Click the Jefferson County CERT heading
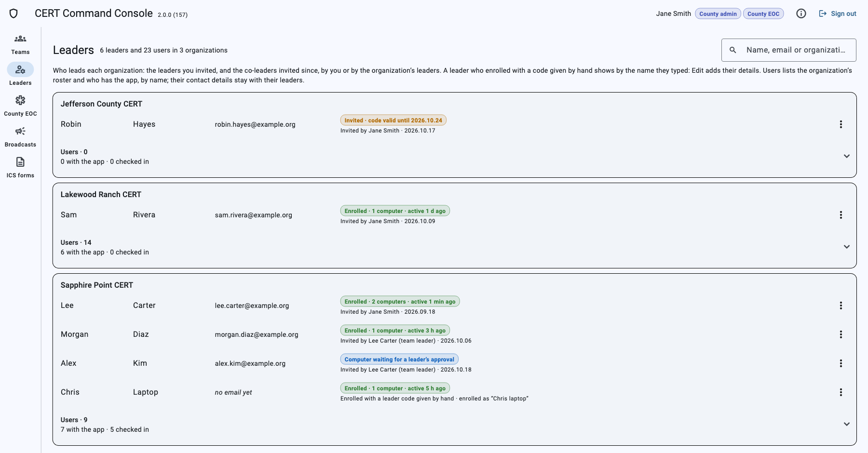 tap(101, 104)
